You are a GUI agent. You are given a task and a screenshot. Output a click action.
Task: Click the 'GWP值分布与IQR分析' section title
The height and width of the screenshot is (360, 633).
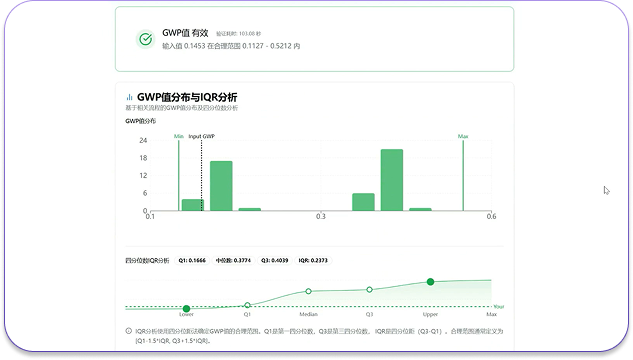(x=187, y=97)
